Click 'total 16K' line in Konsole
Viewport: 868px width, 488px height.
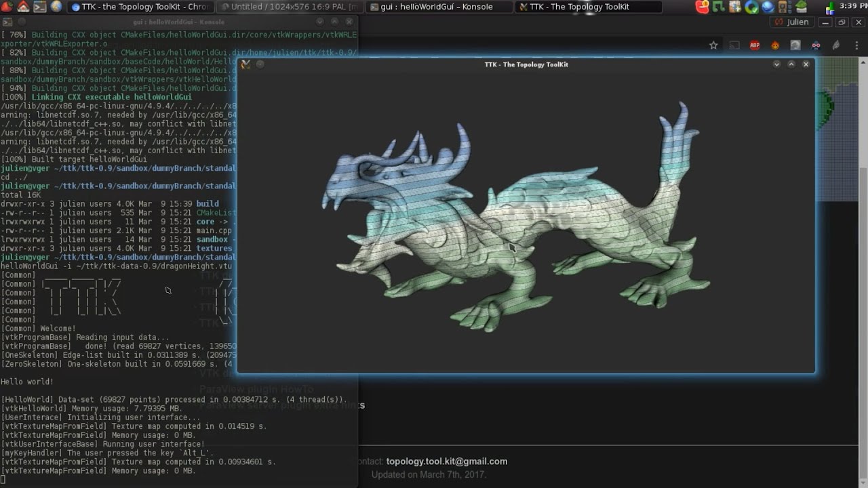coord(20,195)
